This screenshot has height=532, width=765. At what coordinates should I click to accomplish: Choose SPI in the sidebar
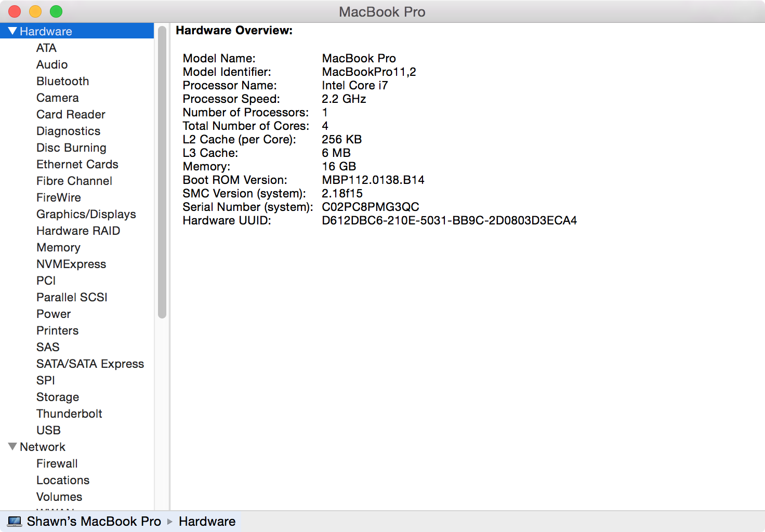click(x=45, y=380)
